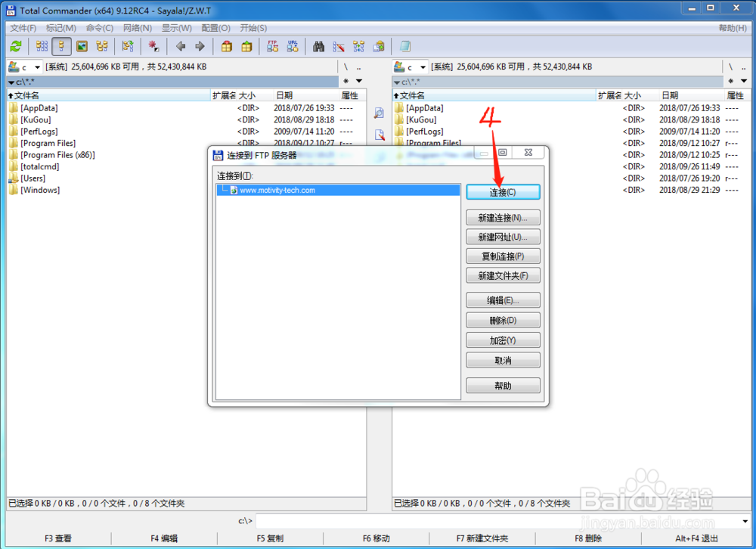Screen dimensions: 756x549
Task: Open the 配置(O) menu
Action: (x=216, y=28)
